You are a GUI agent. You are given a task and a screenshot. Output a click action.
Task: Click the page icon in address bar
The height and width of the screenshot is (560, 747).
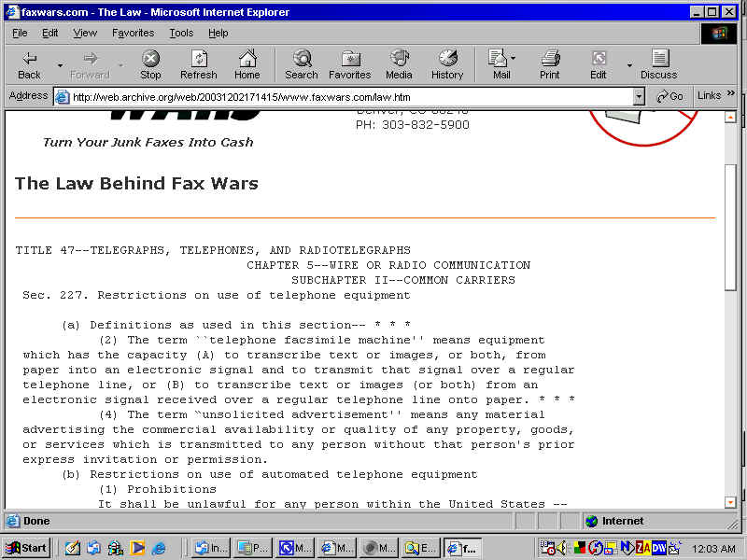coord(63,97)
